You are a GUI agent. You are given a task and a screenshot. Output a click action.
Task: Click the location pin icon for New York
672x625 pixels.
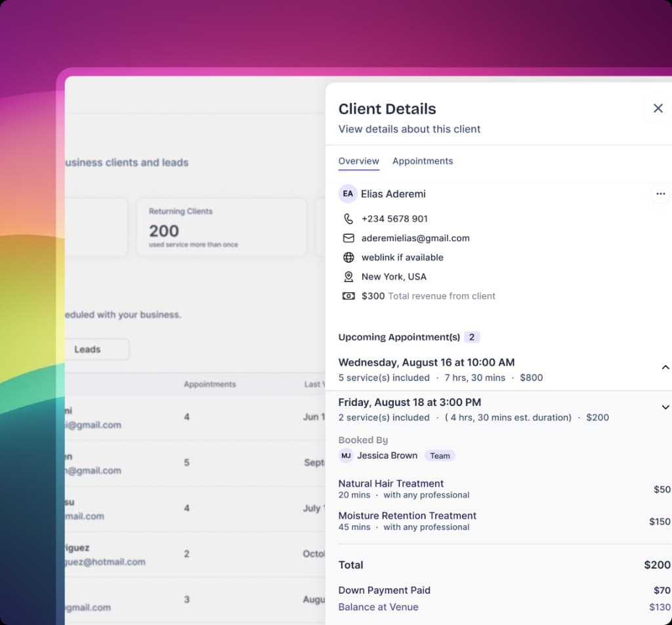(x=348, y=277)
